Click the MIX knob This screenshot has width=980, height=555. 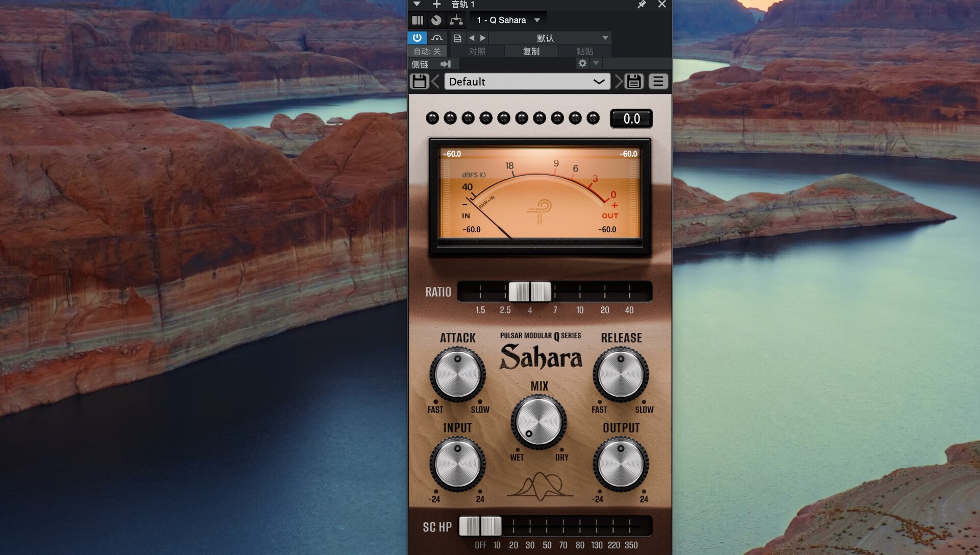[x=538, y=422]
